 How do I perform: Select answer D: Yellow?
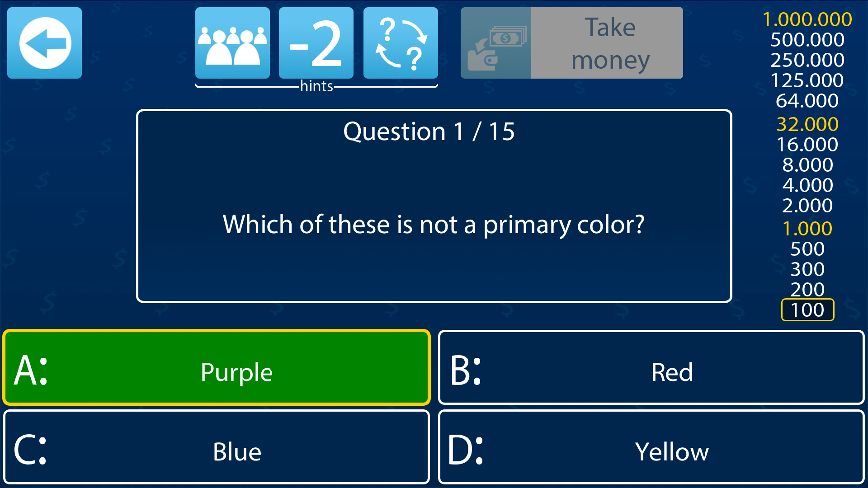point(651,447)
